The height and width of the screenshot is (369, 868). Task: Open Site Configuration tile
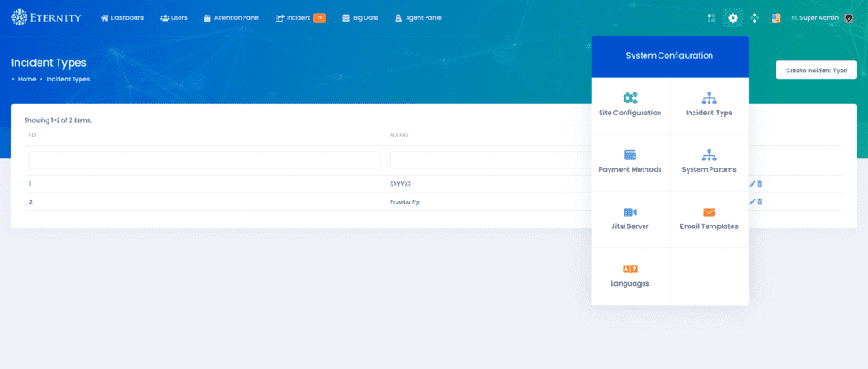point(630,106)
